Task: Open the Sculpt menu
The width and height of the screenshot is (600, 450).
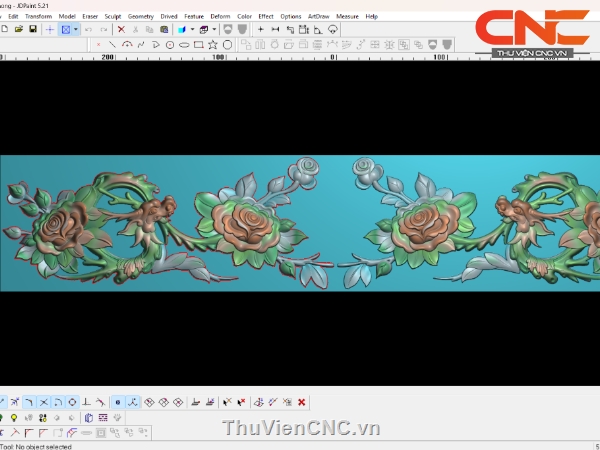Action: 113,17
